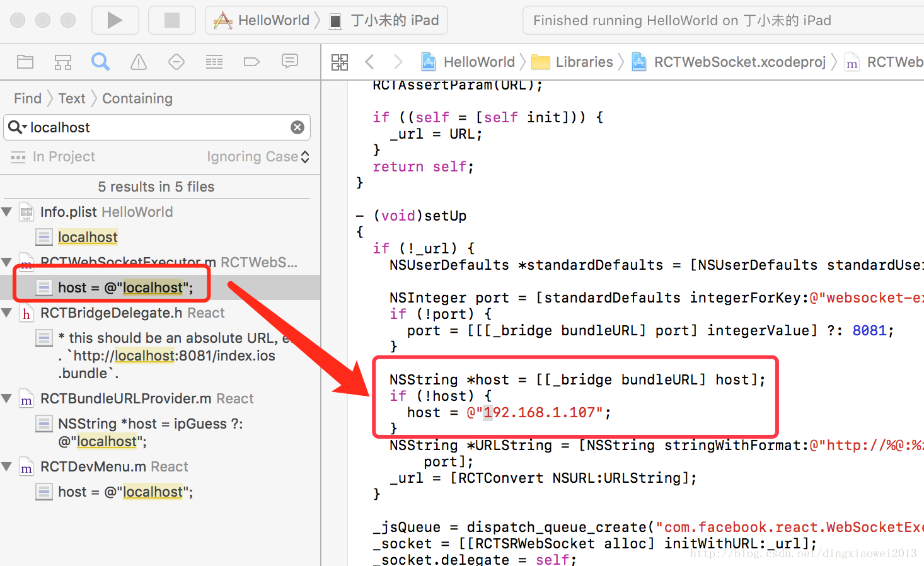Select the Find navigator magnifier icon
924x566 pixels.
(101, 62)
